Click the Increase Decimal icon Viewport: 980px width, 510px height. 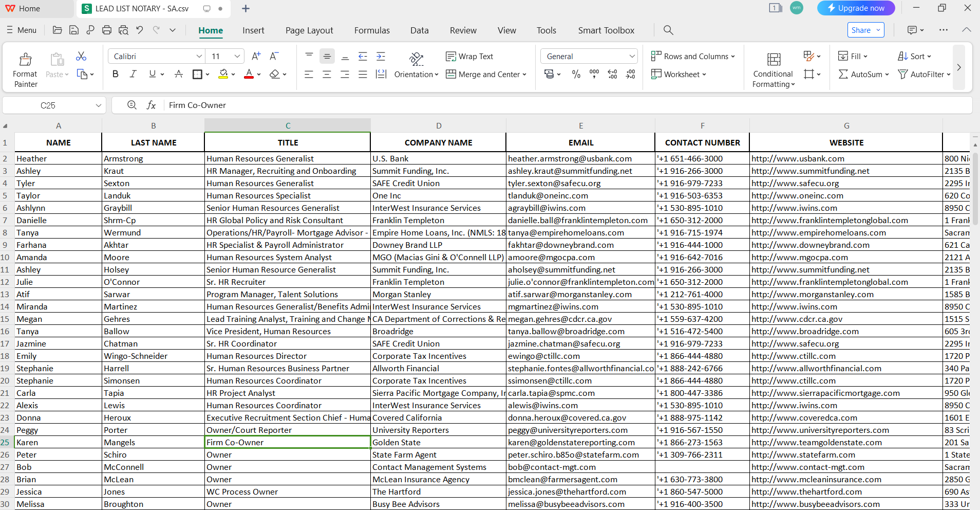pyautogui.click(x=613, y=74)
